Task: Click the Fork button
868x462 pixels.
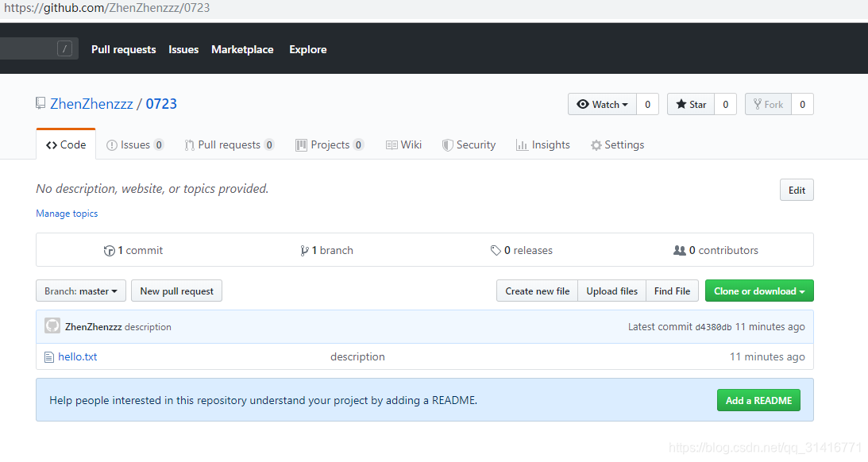Action: click(x=768, y=104)
